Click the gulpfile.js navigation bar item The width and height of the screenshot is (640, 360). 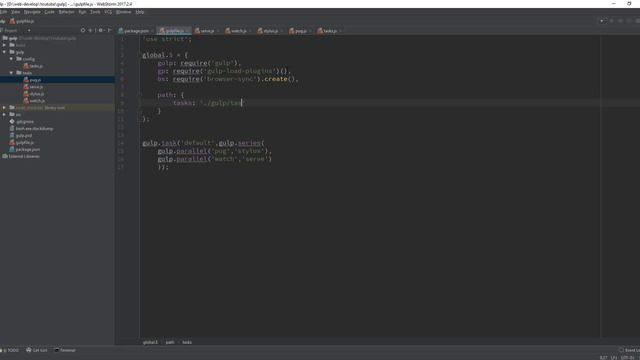coord(22,21)
